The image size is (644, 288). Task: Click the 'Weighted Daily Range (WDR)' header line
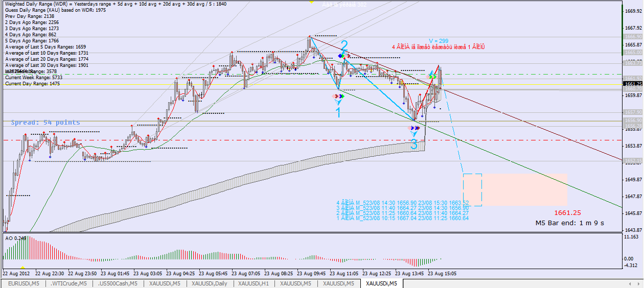coord(116,4)
